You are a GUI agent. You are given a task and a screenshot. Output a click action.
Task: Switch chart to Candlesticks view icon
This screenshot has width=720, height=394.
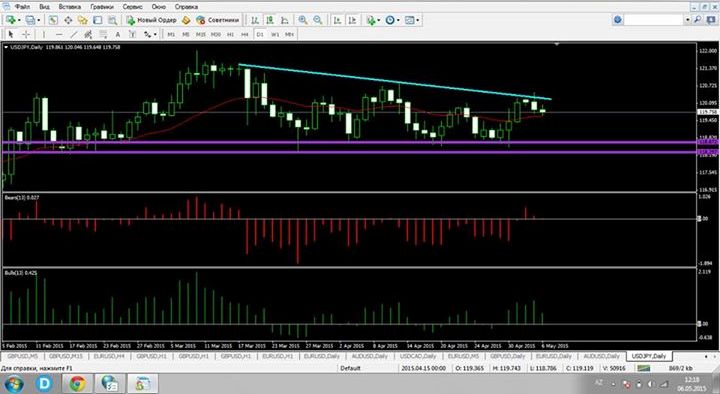pyautogui.click(x=270, y=20)
